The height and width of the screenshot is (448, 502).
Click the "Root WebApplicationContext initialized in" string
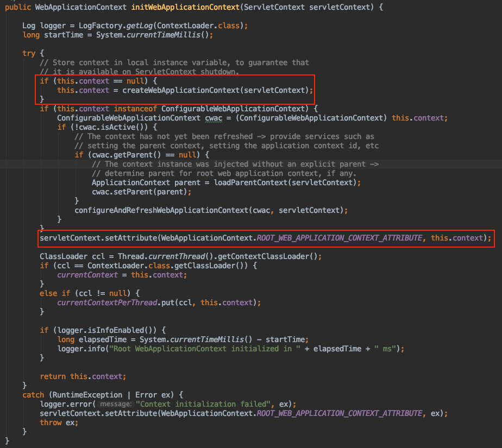[x=196, y=349]
